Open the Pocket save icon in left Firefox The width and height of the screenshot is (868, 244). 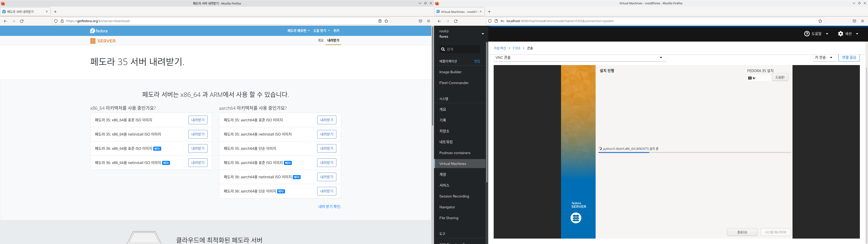(420, 21)
